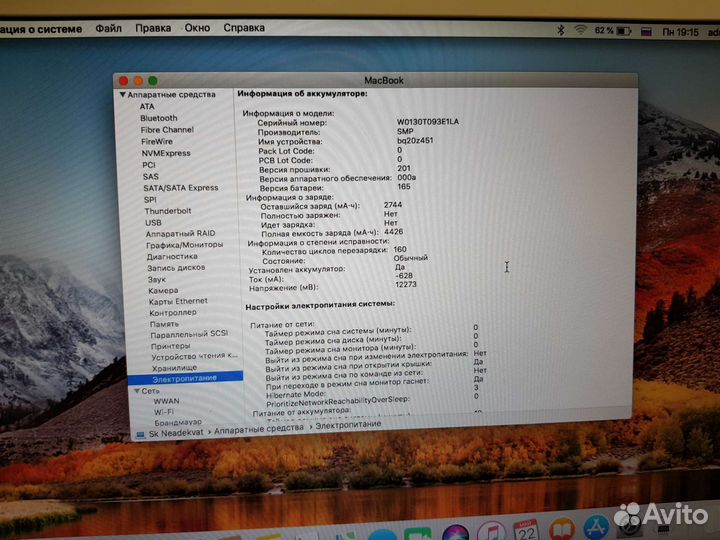Select SAS in the sidebar
720x540 pixels.
[x=151, y=177]
